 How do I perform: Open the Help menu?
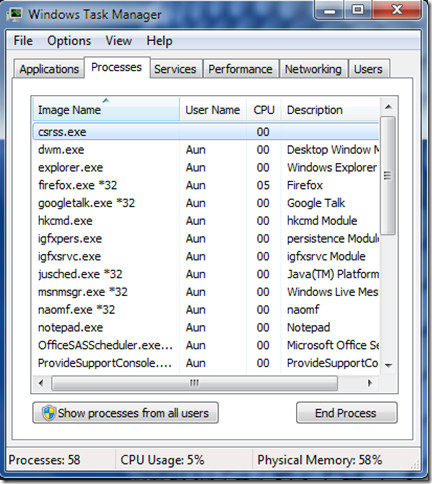(x=159, y=41)
